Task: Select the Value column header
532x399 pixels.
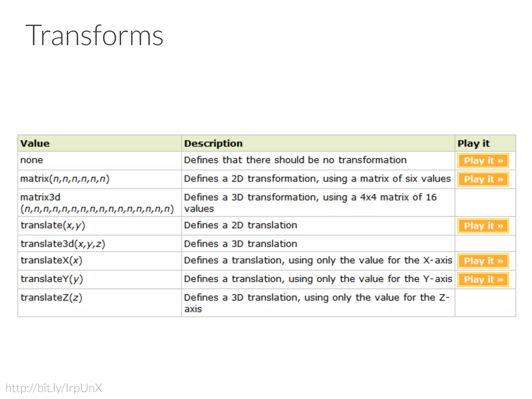Action: coord(35,143)
